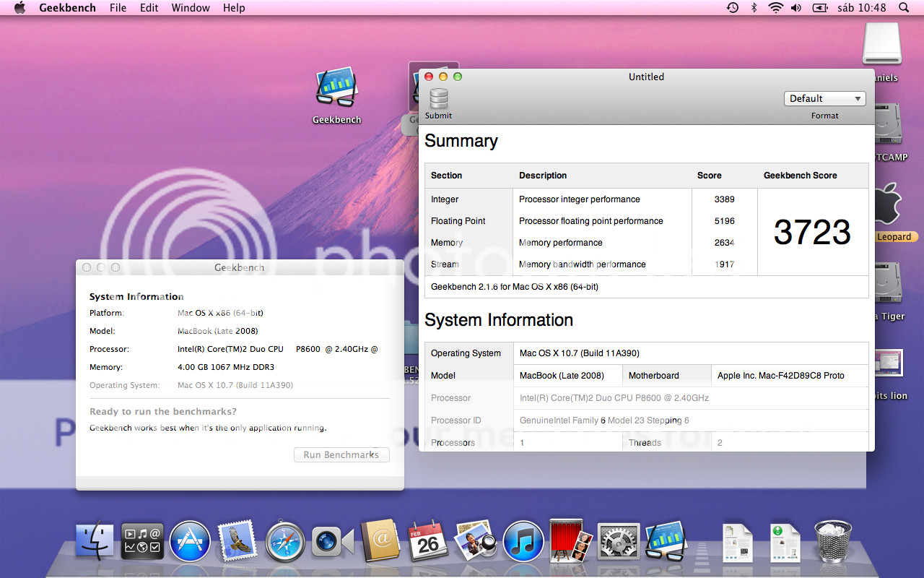Click Summary heading in results window
Image resolution: width=924 pixels, height=578 pixels.
click(461, 141)
